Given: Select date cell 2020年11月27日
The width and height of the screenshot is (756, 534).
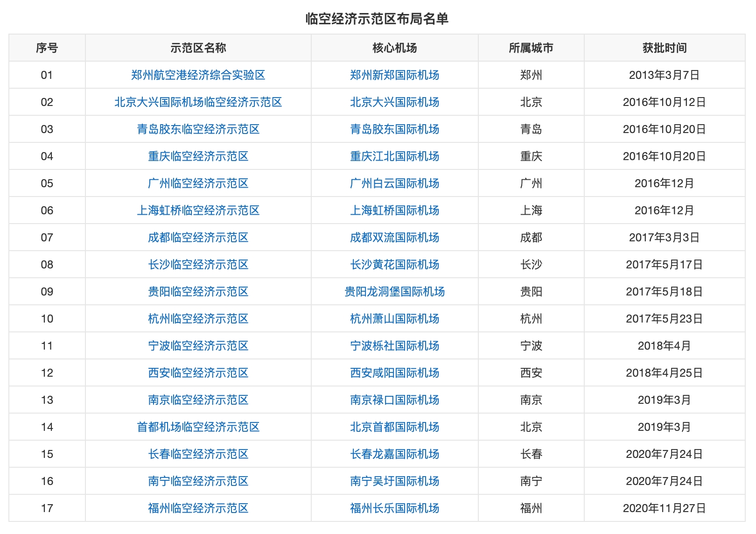Looking at the screenshot, I should 665,508.
